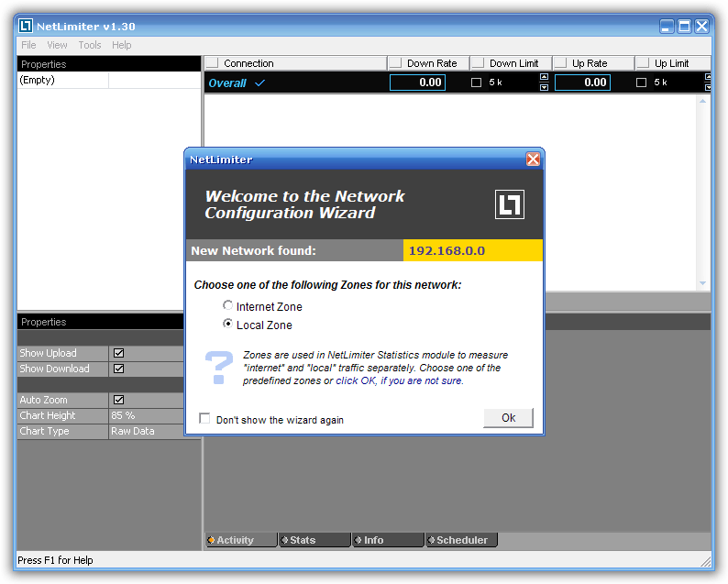This screenshot has height=584, width=728.
Task: Click the Up Limit 5 k value
Action: [661, 83]
